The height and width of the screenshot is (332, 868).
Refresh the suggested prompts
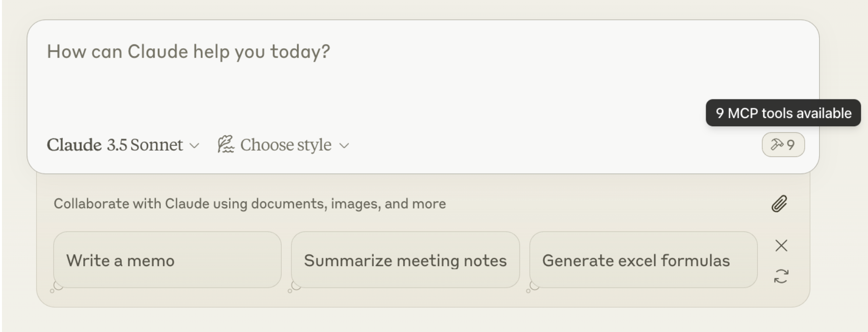coord(781,276)
